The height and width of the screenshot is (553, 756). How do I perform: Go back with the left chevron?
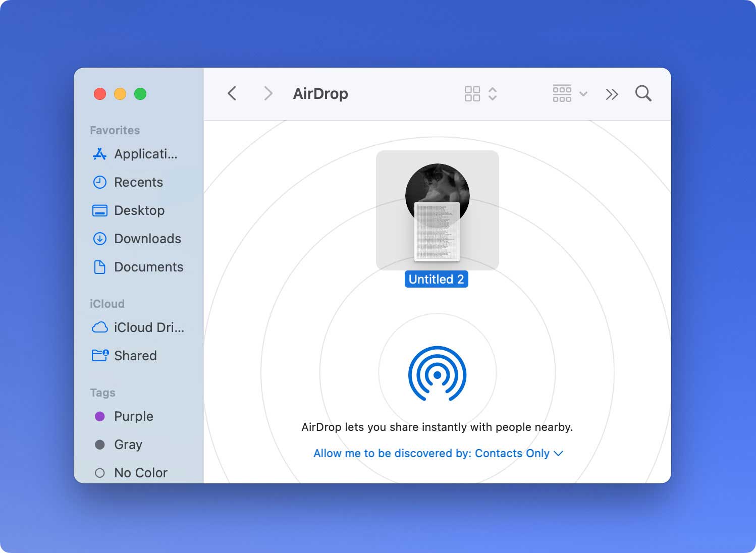[232, 93]
